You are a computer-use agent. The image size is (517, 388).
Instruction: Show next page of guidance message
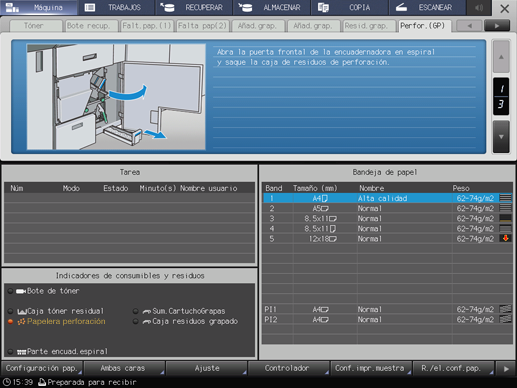coord(501,137)
